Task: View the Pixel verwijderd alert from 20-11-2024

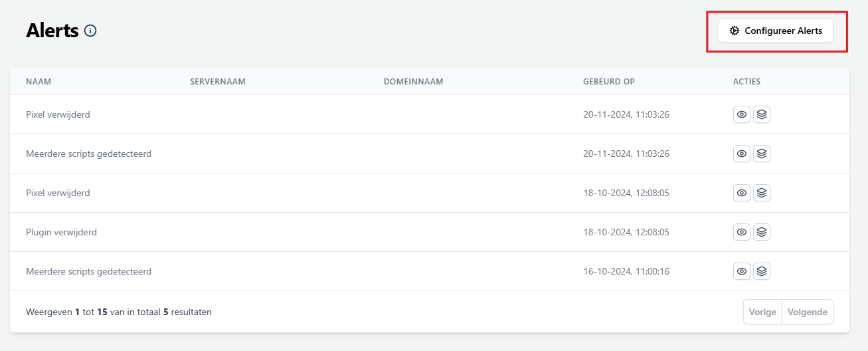Action: click(x=742, y=114)
